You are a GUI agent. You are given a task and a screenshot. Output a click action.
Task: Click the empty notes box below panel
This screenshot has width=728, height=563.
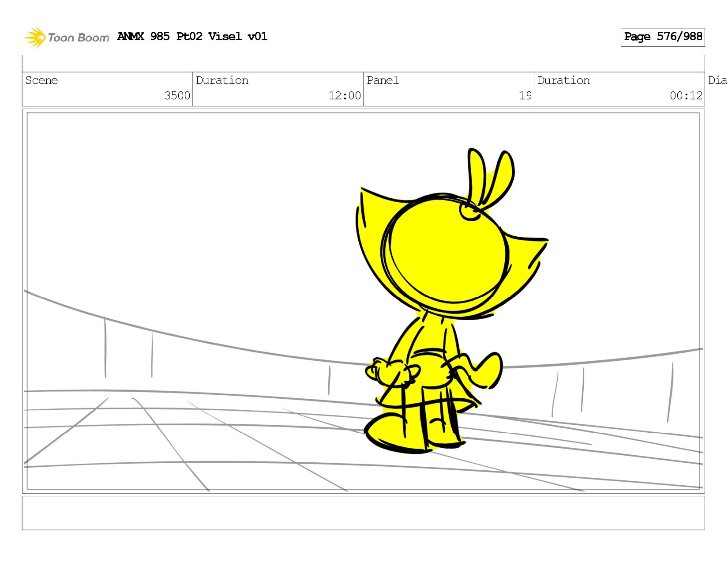[x=363, y=513]
